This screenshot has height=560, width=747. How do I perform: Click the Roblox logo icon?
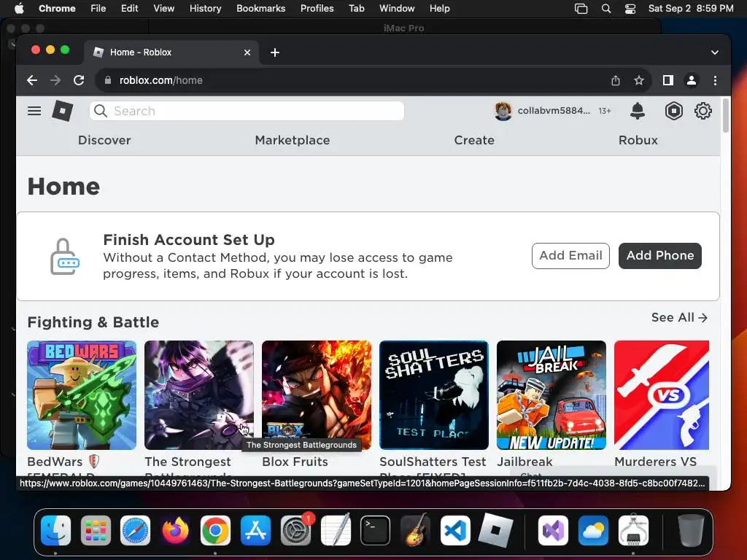pyautogui.click(x=63, y=111)
